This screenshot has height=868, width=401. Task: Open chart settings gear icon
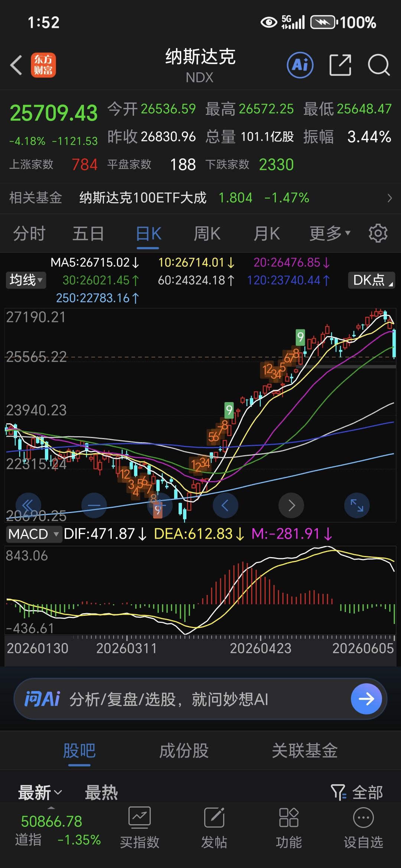(x=378, y=233)
